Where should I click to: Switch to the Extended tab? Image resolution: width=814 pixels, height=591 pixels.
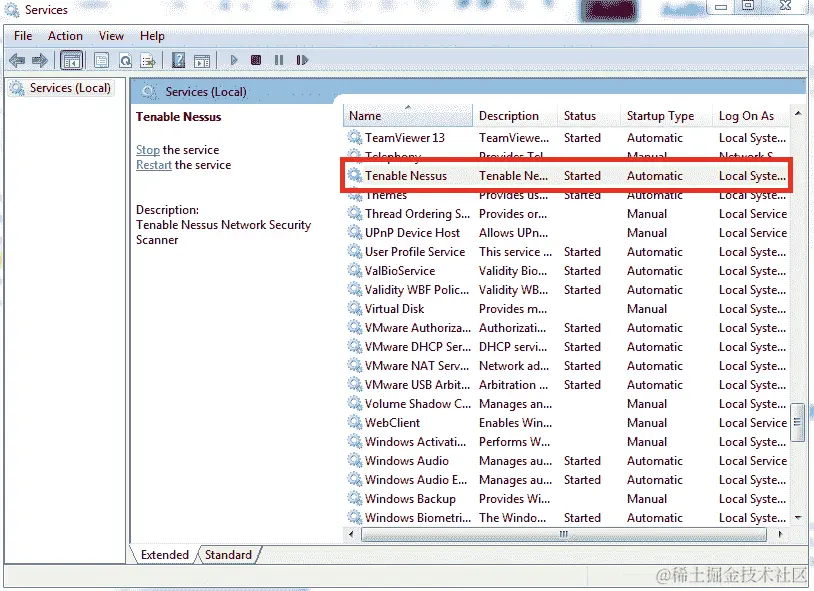[165, 555]
